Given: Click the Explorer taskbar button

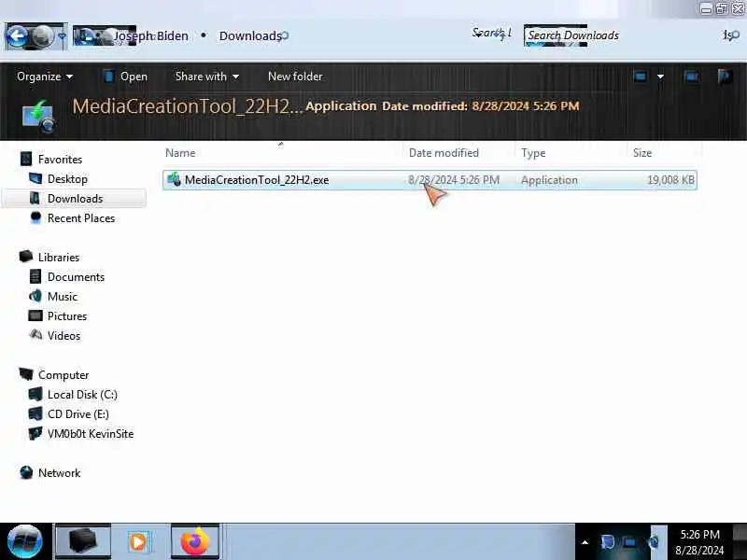Looking at the screenshot, I should pyautogui.click(x=83, y=542).
